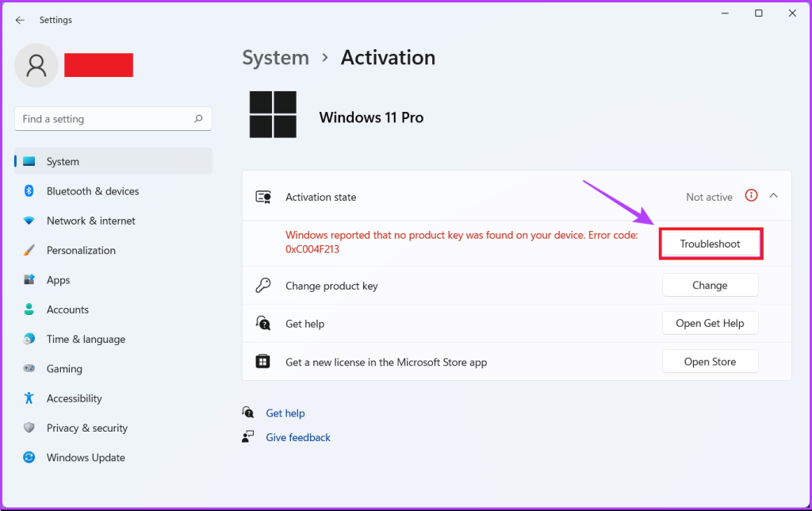Click the Change product key button
The height and width of the screenshot is (511, 812).
pyautogui.click(x=710, y=285)
